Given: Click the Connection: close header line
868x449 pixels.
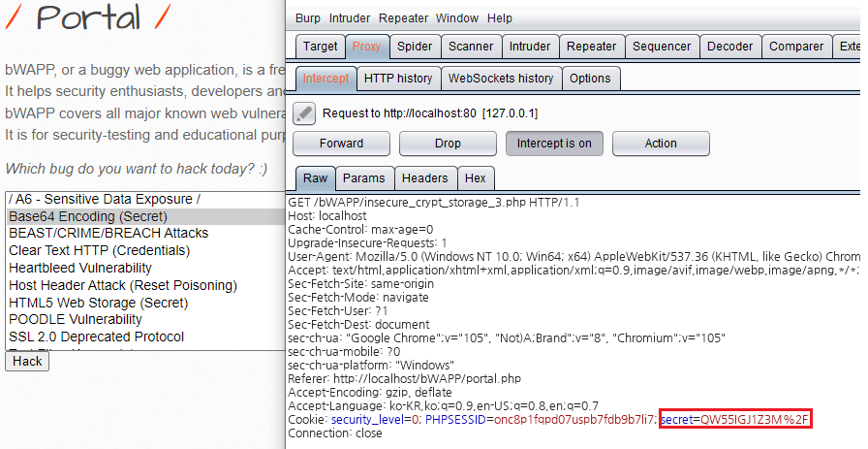Looking at the screenshot, I should point(335,433).
